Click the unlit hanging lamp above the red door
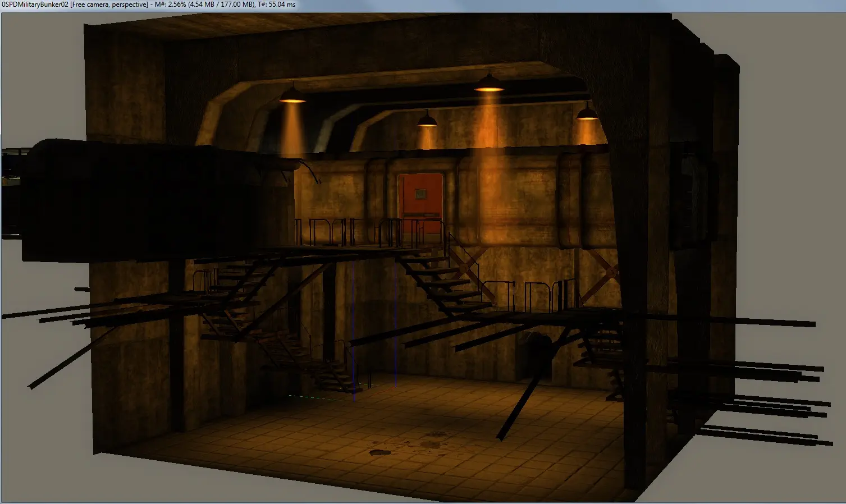 click(x=427, y=118)
